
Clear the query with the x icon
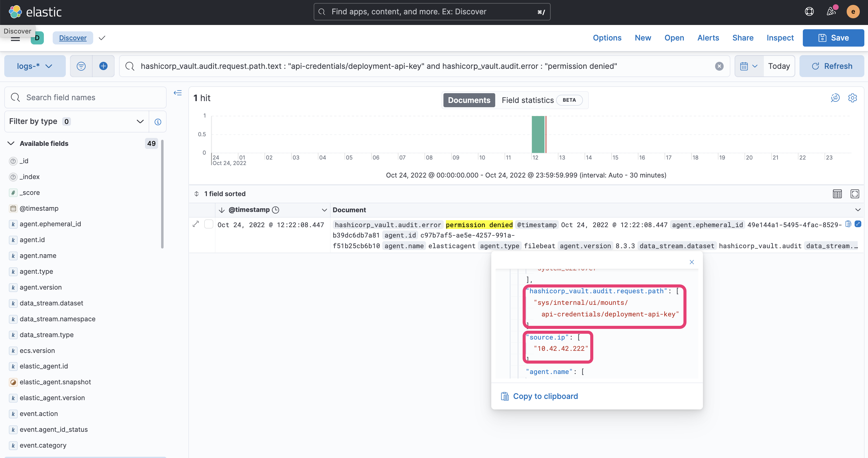(x=719, y=66)
